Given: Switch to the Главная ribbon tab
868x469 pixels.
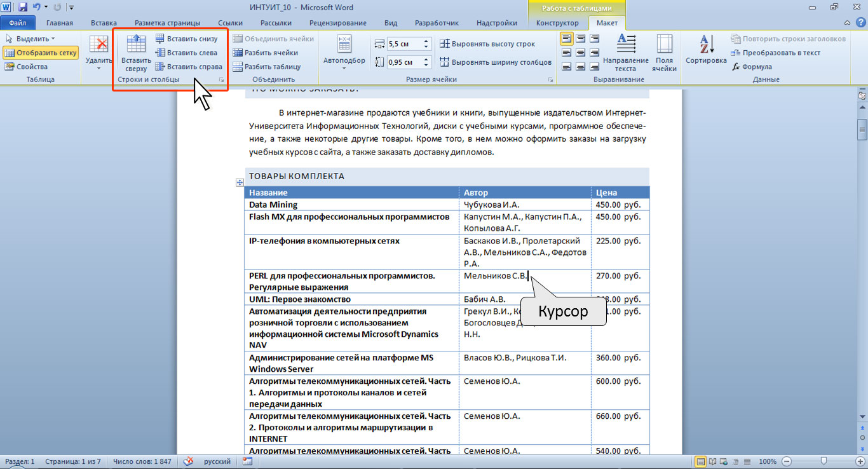Looking at the screenshot, I should pyautogui.click(x=60, y=23).
